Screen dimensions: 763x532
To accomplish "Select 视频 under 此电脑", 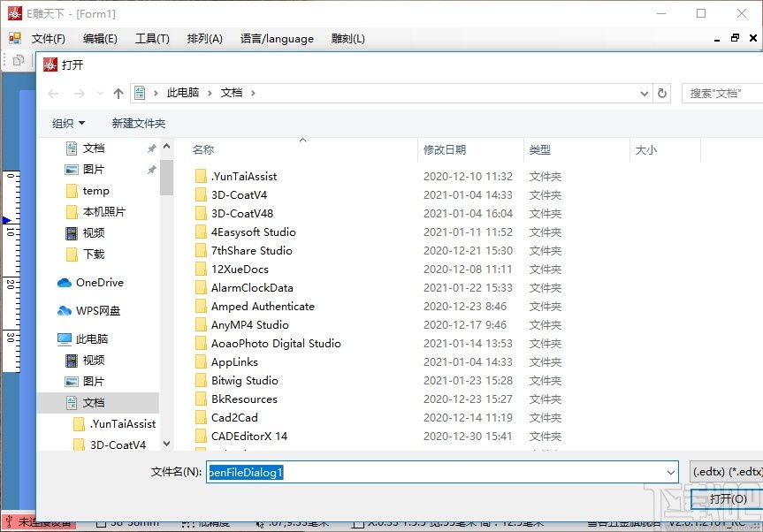I will [x=94, y=360].
